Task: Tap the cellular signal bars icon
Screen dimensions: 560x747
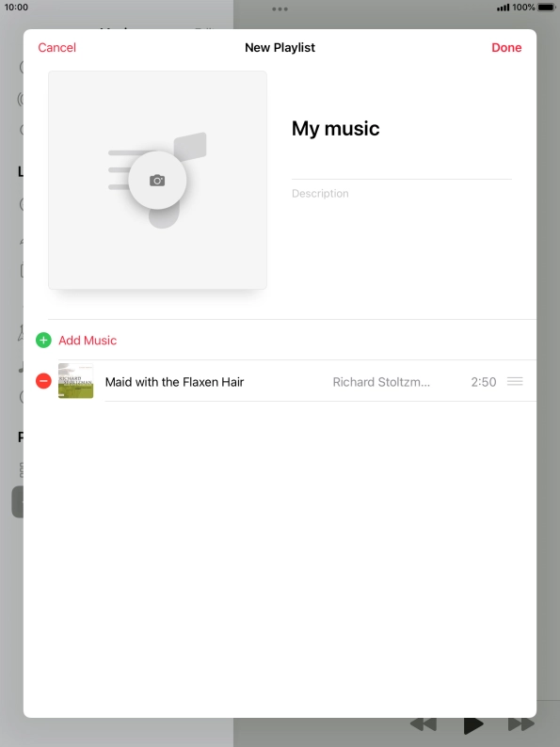Action: click(x=503, y=8)
